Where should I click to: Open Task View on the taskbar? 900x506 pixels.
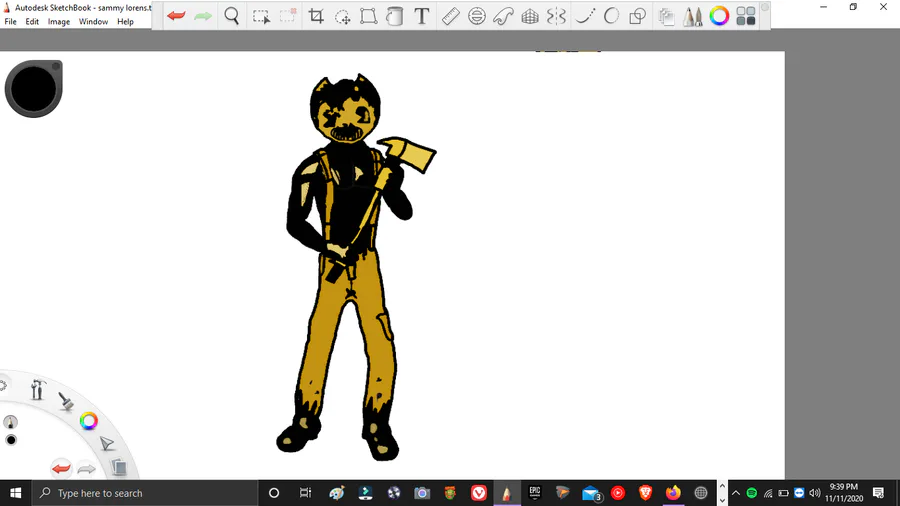(x=305, y=493)
